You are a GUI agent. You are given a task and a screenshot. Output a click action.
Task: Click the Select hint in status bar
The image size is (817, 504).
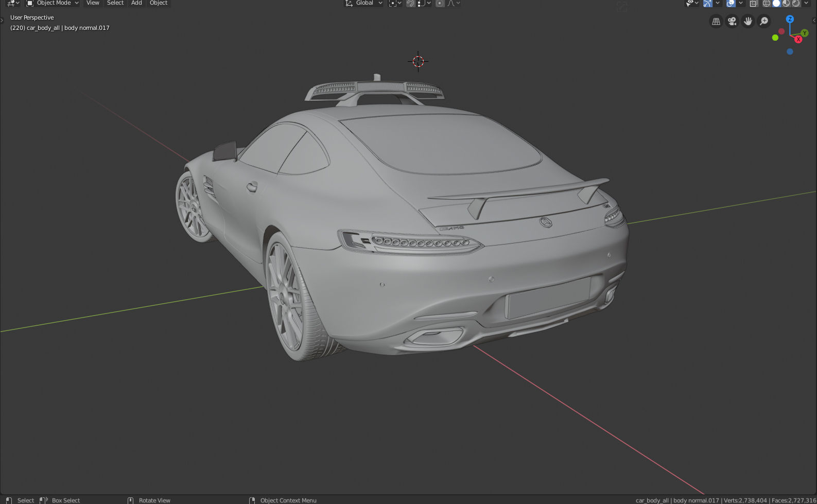[26, 500]
